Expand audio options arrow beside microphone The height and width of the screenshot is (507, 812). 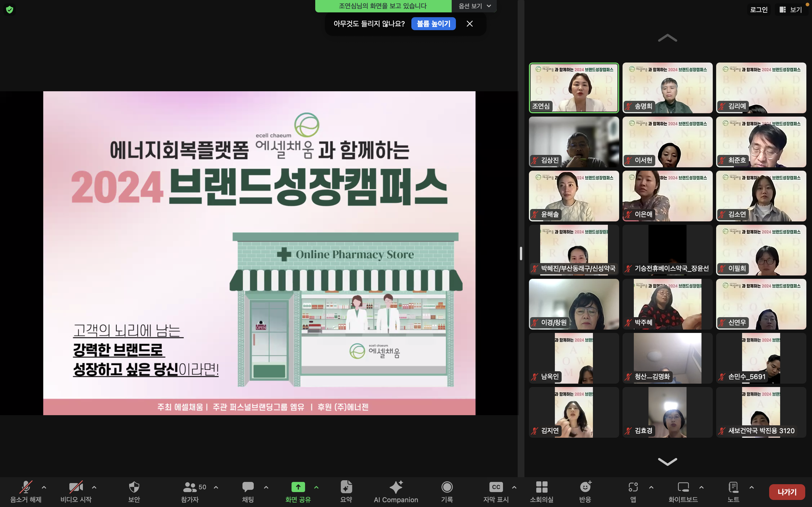pyautogui.click(x=44, y=487)
